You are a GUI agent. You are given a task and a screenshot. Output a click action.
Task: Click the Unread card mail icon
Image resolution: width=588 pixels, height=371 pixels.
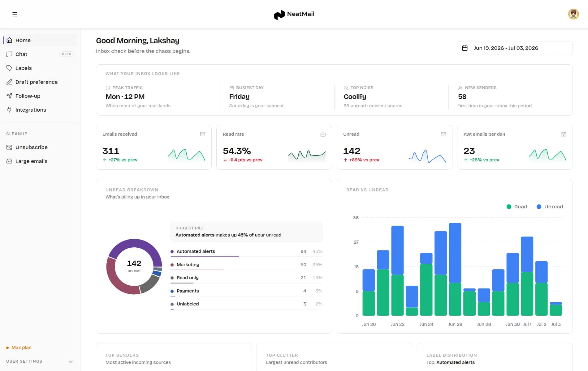pyautogui.click(x=443, y=134)
